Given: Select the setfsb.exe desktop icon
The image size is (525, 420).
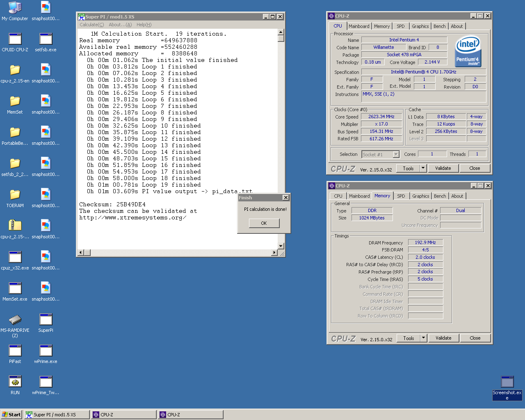Looking at the screenshot, I should 46,42.
